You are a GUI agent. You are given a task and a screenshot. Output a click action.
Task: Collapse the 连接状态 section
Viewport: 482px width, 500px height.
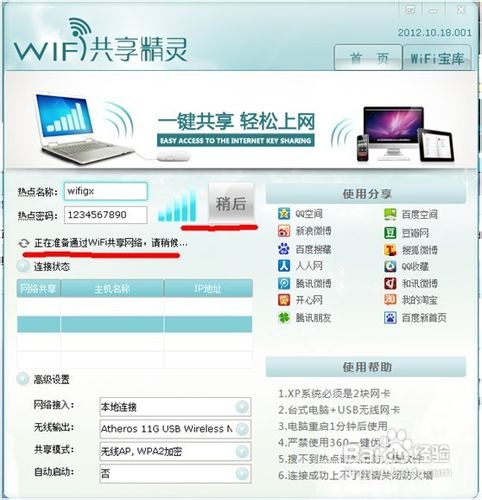23,266
